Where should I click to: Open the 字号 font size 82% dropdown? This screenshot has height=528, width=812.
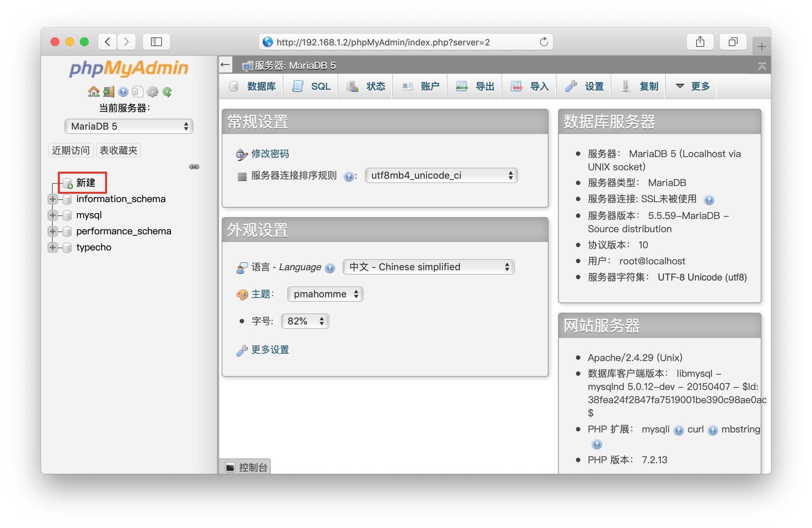(x=305, y=321)
